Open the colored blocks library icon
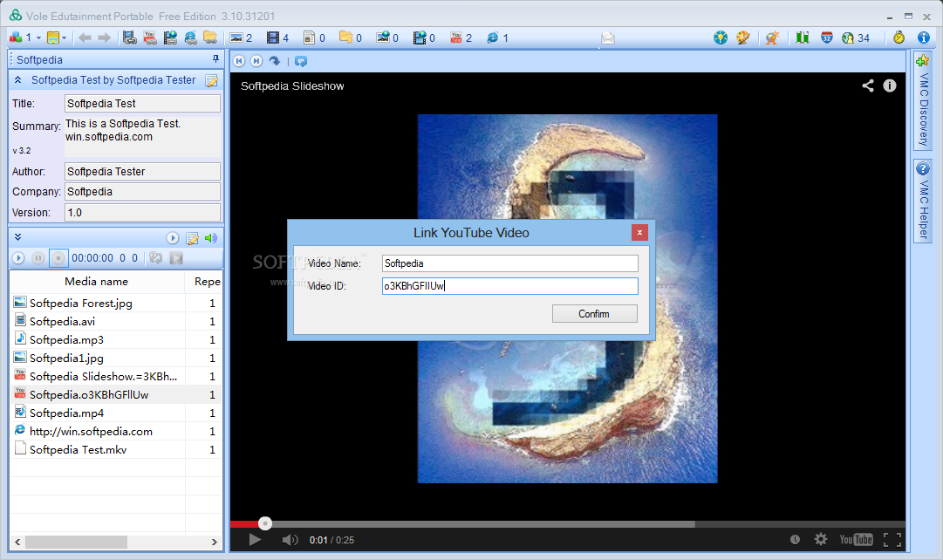943x560 pixels. tap(16, 38)
